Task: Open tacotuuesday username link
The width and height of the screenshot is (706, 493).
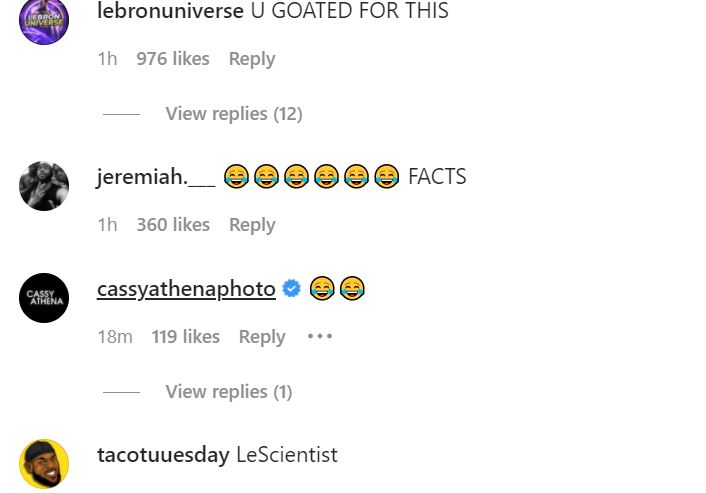Action: [x=163, y=455]
